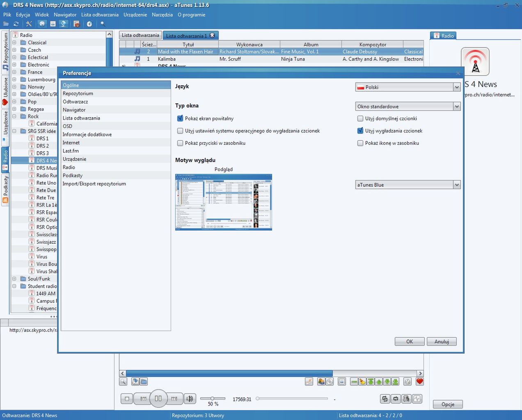
Task: Expand the Soul/Funk radio folder
Action: pos(14,279)
